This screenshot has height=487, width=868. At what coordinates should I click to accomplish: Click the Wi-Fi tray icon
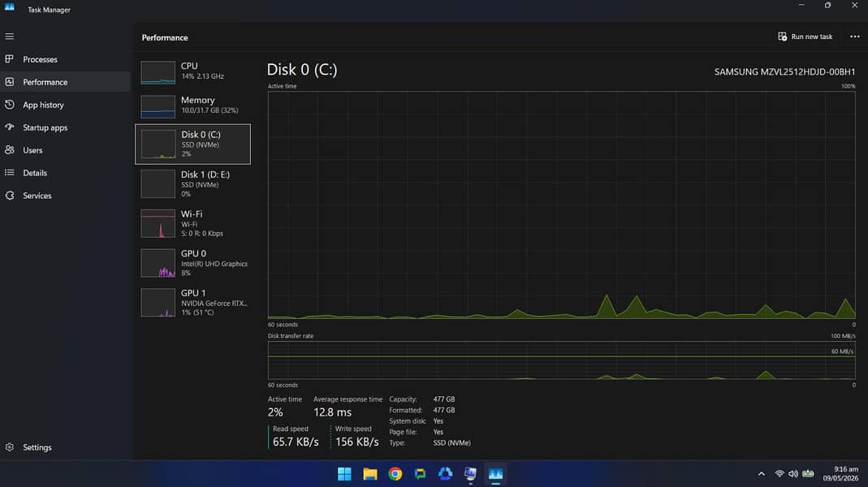pyautogui.click(x=779, y=474)
